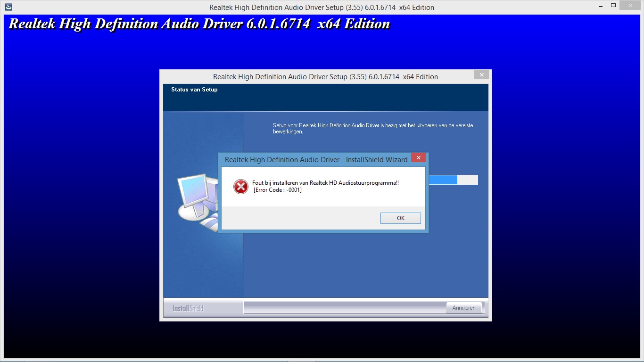Click the InstallShield Wizard dialog title bar
Screen dimensions: 644x362
point(316,160)
